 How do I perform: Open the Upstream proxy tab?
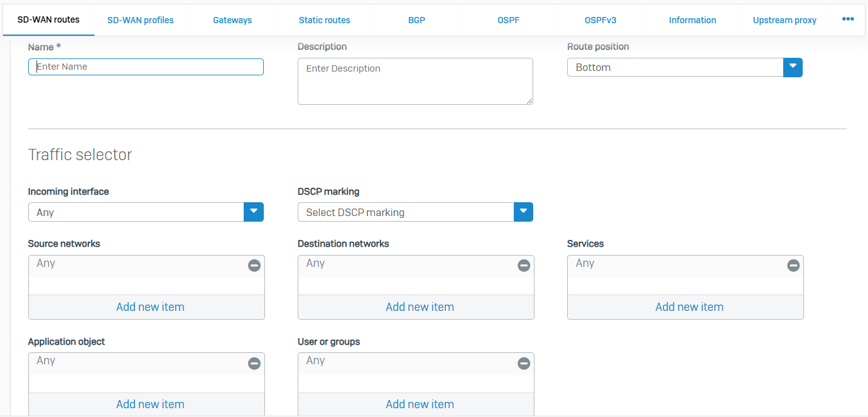pyautogui.click(x=784, y=20)
